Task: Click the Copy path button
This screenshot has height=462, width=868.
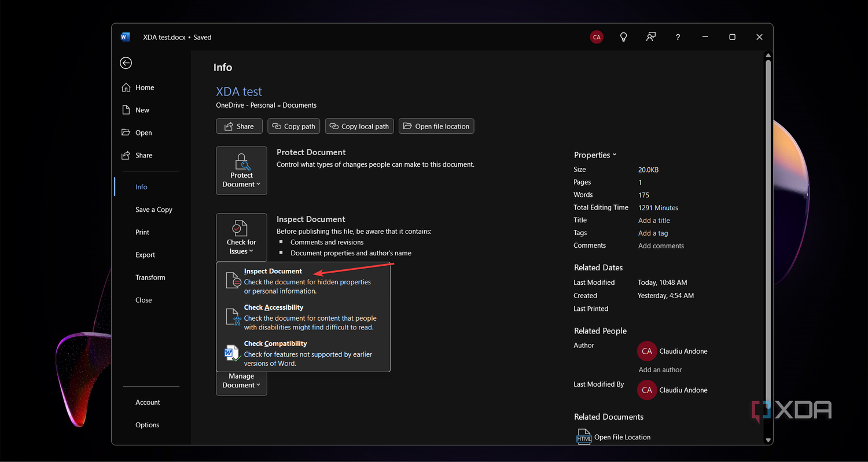Action: click(x=295, y=126)
